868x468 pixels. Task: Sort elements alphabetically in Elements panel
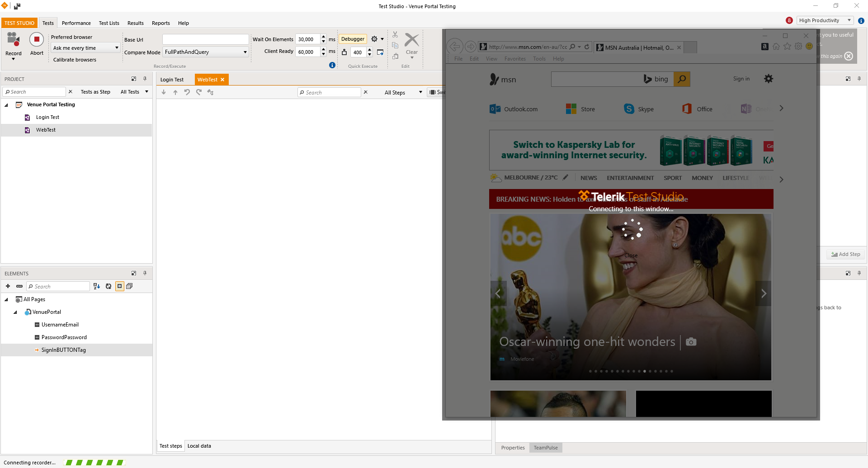pyautogui.click(x=96, y=286)
